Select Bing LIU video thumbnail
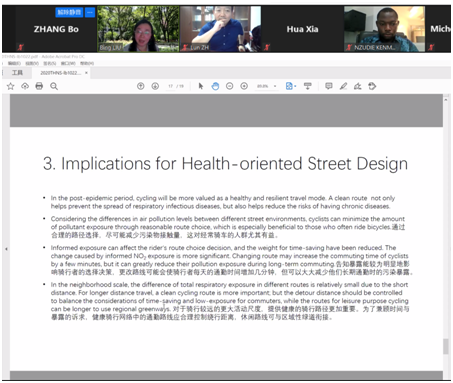 click(x=138, y=29)
